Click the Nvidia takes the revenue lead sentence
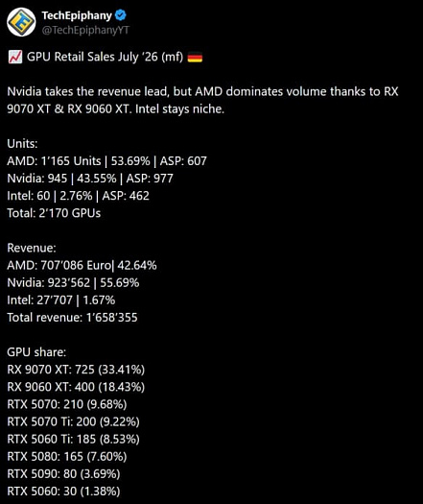This screenshot has height=504, width=423. click(202, 100)
